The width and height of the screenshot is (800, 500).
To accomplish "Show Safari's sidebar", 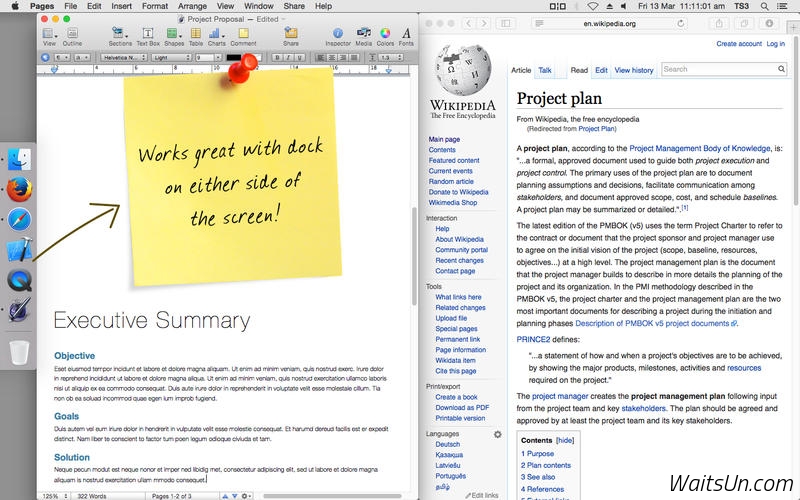I will pos(506,23).
